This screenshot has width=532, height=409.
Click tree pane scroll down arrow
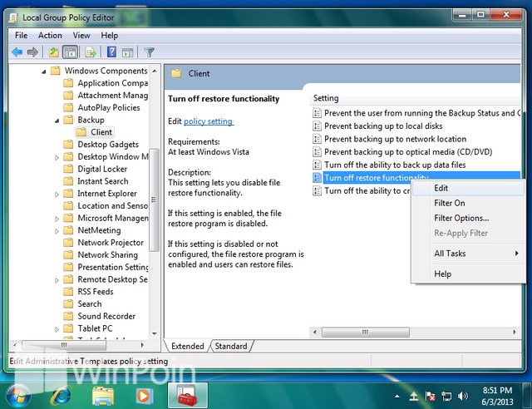[155, 333]
